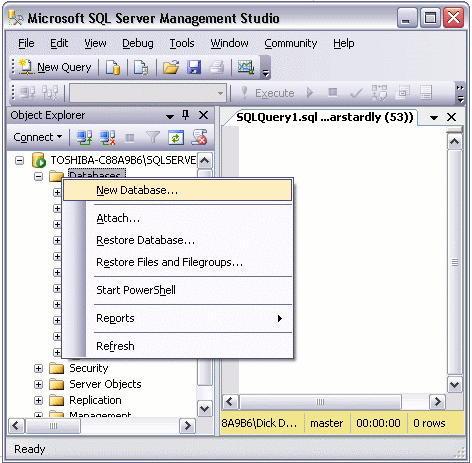
Task: Choose Start PowerShell menu entry
Action: coord(177,290)
